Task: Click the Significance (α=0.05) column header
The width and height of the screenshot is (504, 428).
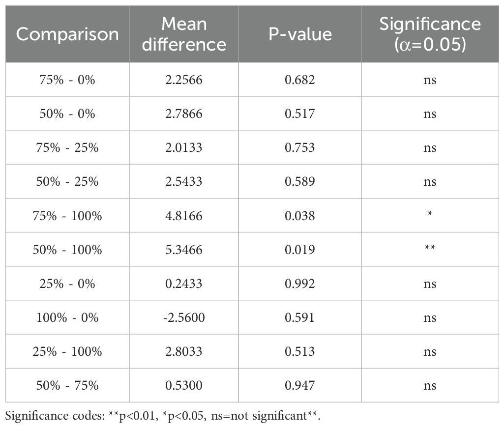Action: (430, 34)
